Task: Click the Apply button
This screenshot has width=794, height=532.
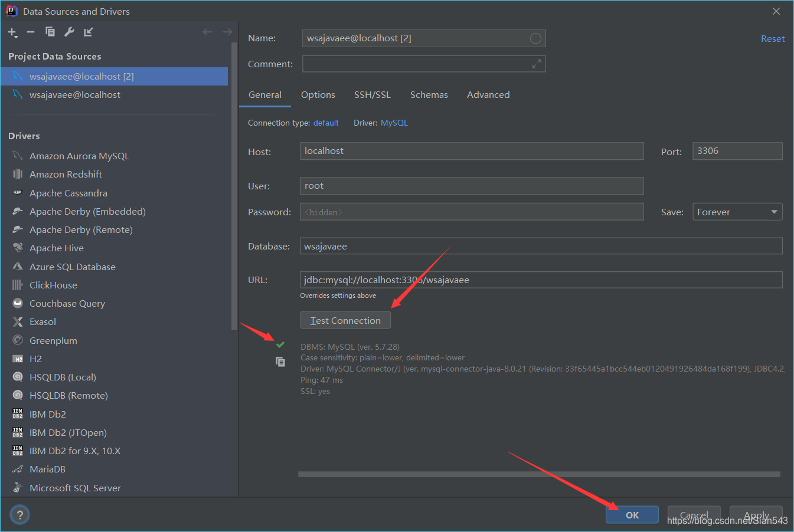Action: 756,515
